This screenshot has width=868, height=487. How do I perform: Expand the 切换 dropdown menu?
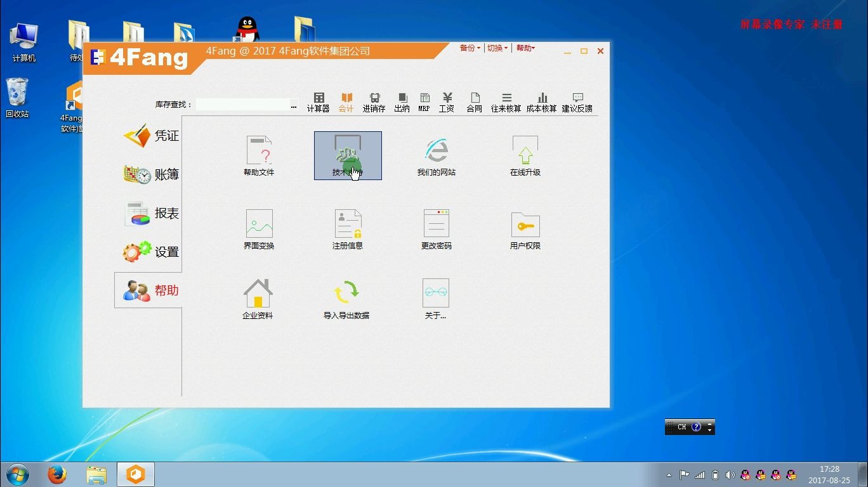tap(497, 48)
